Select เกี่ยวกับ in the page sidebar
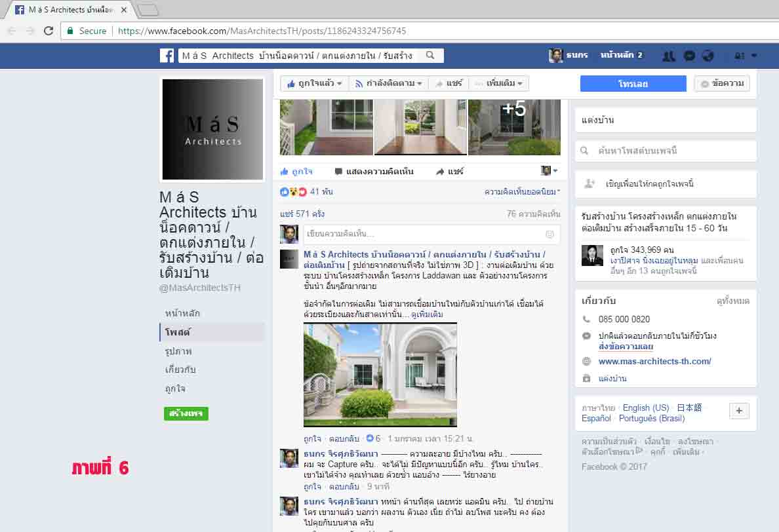The width and height of the screenshot is (779, 532). point(180,370)
